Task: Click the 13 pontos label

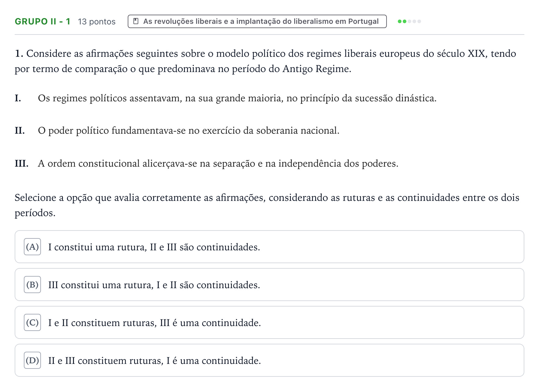Action: 97,22
